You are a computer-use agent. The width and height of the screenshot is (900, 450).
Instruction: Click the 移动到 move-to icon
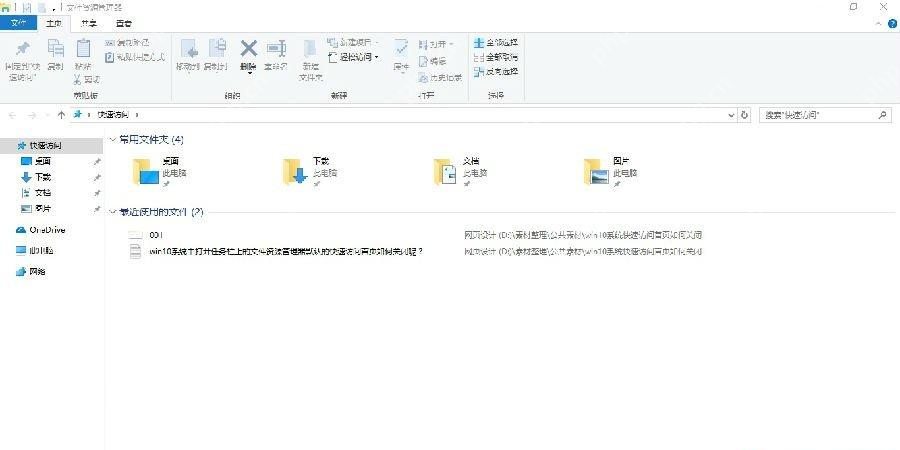click(188, 48)
